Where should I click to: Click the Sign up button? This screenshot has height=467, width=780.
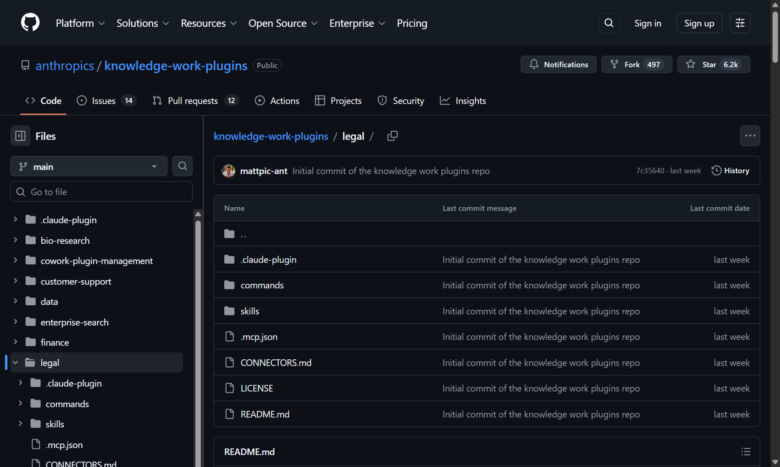coord(698,23)
